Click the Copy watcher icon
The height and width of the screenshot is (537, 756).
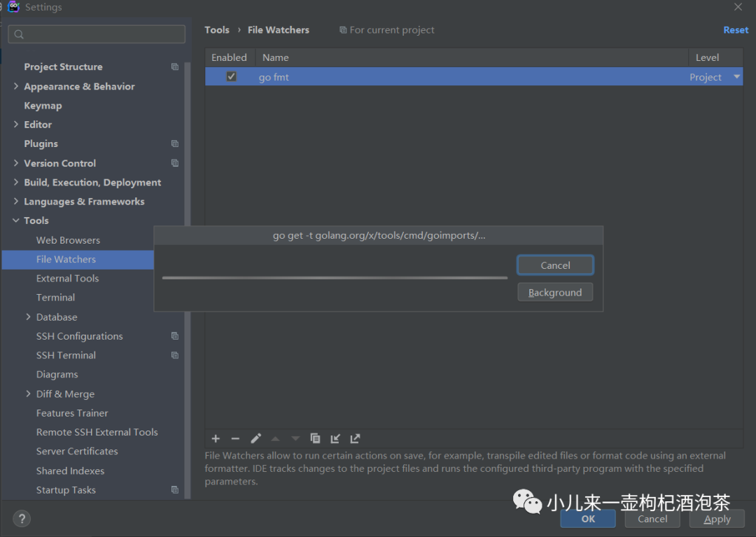point(315,438)
